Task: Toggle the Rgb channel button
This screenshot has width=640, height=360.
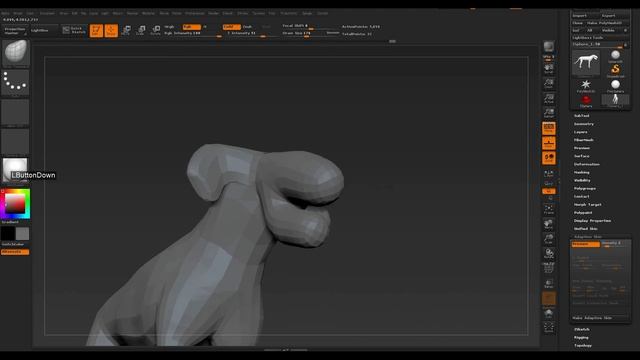Action: 191,27
